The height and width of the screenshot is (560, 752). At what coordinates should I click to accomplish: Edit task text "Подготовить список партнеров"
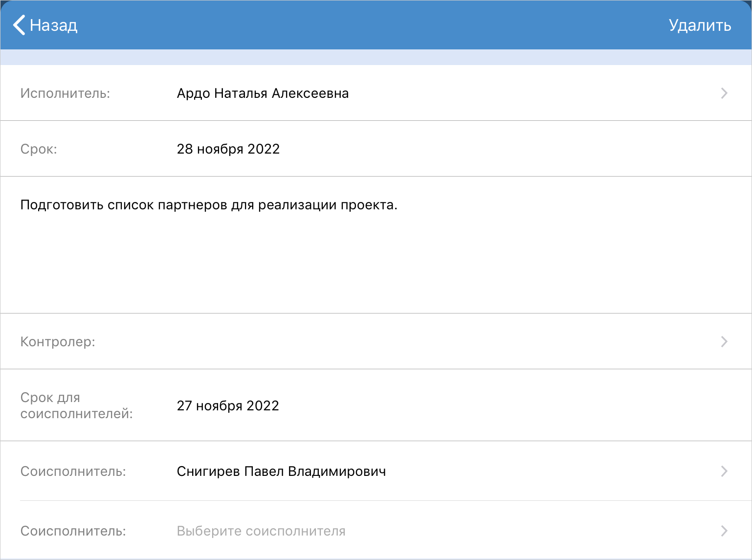pos(209,205)
